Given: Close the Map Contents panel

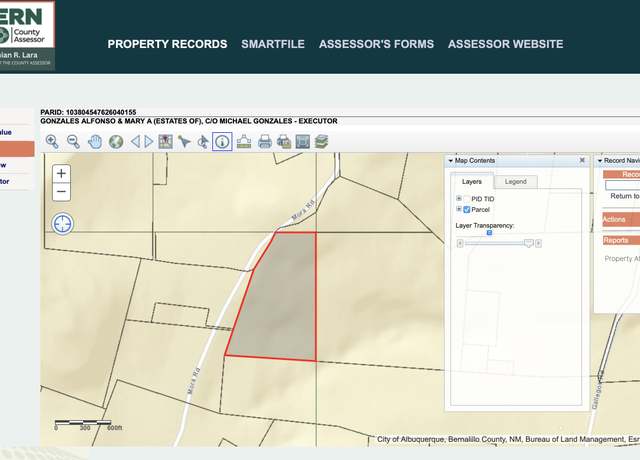Looking at the screenshot, I should pyautogui.click(x=582, y=160).
